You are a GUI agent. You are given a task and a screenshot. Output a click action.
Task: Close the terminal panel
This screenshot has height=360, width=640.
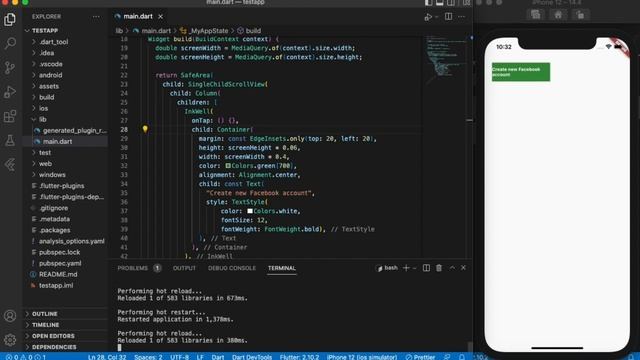click(463, 268)
